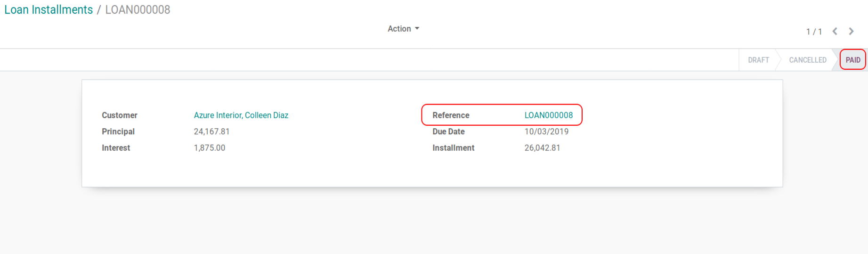Click the Principal field label
Screen dimensions: 868x254
pyautogui.click(x=118, y=131)
